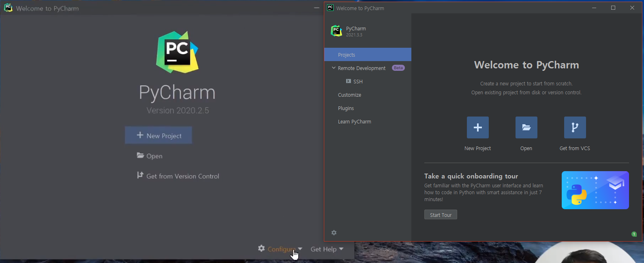This screenshot has height=263, width=644.
Task: Click green notification badge in right window
Action: 634,234
